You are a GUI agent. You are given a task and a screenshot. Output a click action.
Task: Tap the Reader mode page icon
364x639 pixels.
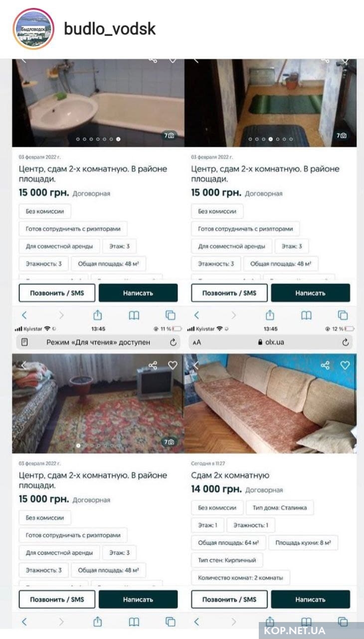[x=24, y=342]
